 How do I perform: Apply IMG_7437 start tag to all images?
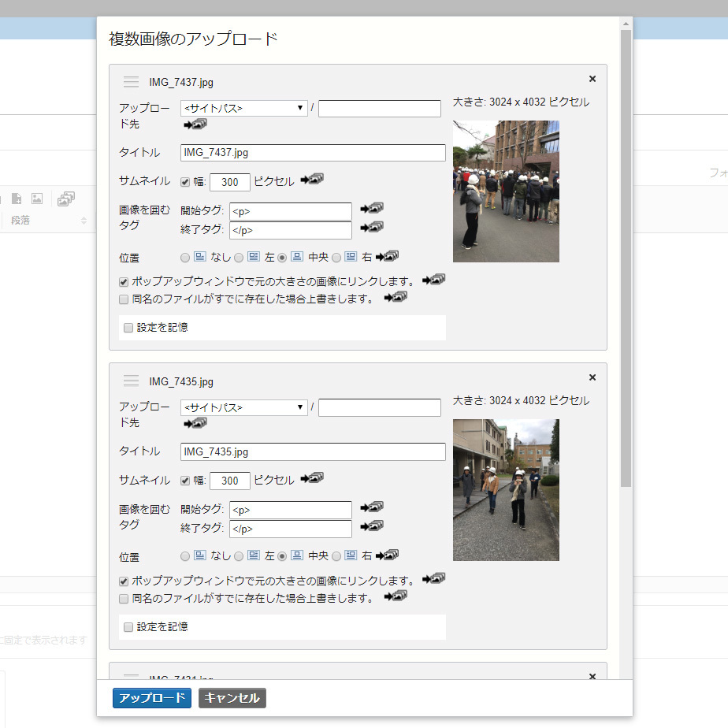[x=372, y=209]
